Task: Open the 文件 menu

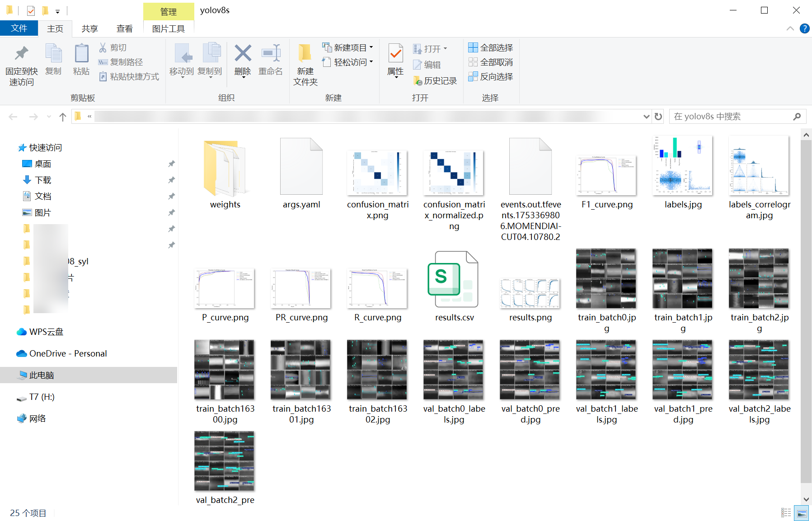Action: click(19, 28)
